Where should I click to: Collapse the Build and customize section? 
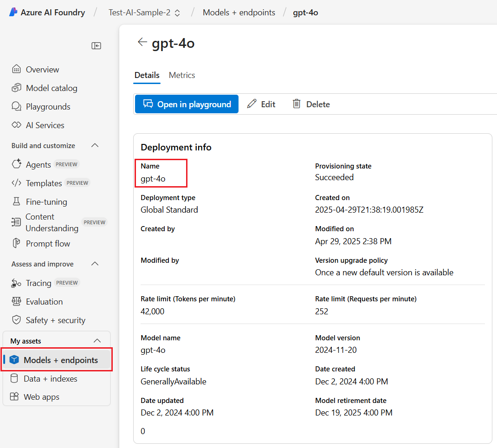pos(95,145)
